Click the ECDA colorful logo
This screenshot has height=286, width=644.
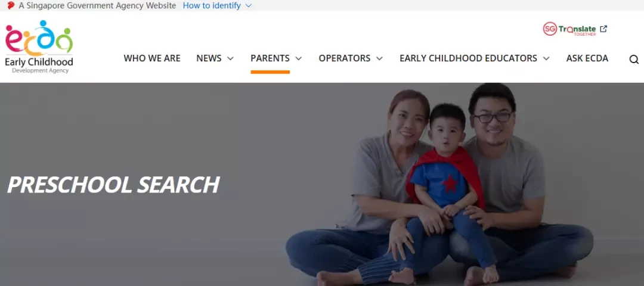point(39,47)
